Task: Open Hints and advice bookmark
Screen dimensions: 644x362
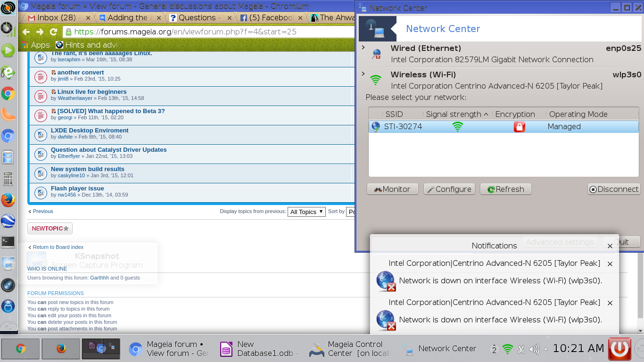Action: click(86, 45)
